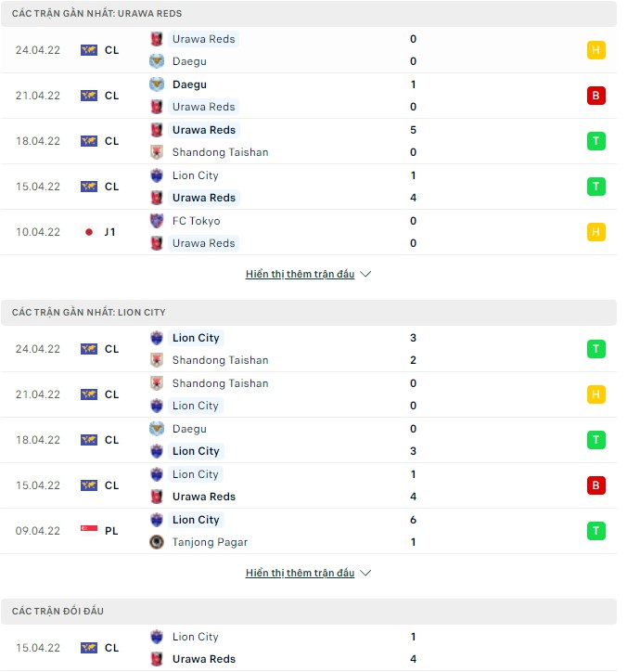Click Shandong Taishan crest in 18.04.22 Urawa match
627x672 pixels.
pos(157,152)
